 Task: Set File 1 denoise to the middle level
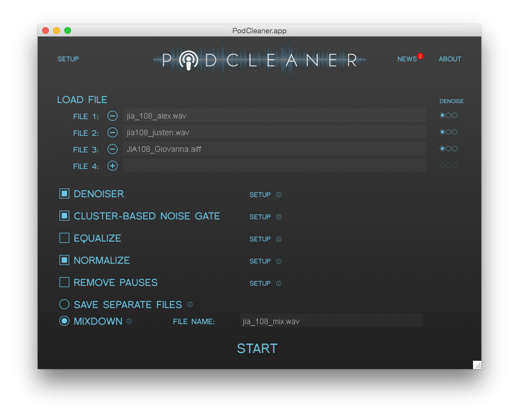point(449,115)
